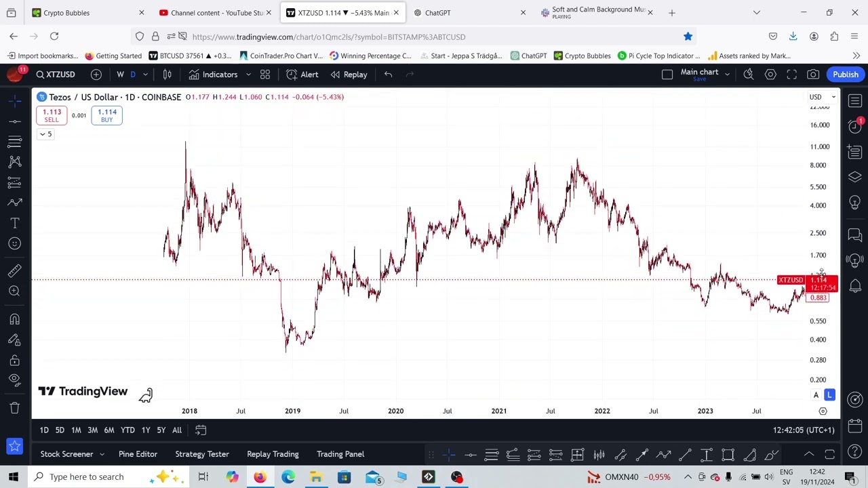868x488 pixels.
Task: Open price scale settings gear near time axis
Action: pyautogui.click(x=823, y=411)
